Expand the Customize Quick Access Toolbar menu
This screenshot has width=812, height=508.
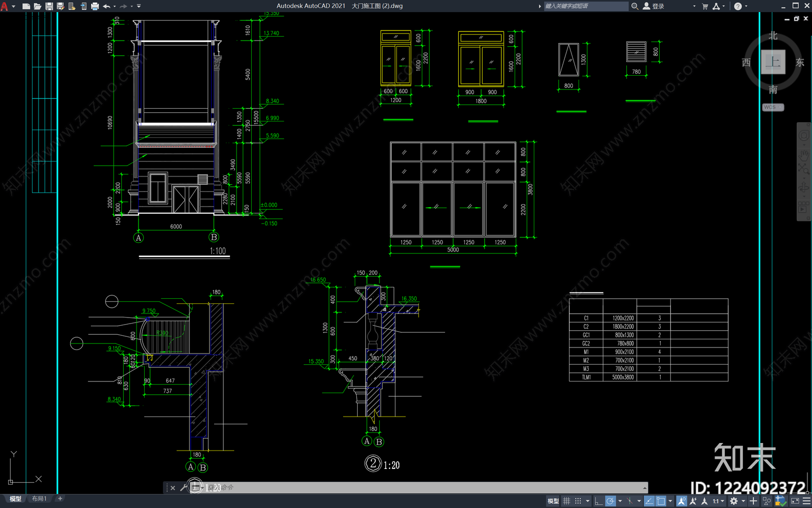pos(139,6)
